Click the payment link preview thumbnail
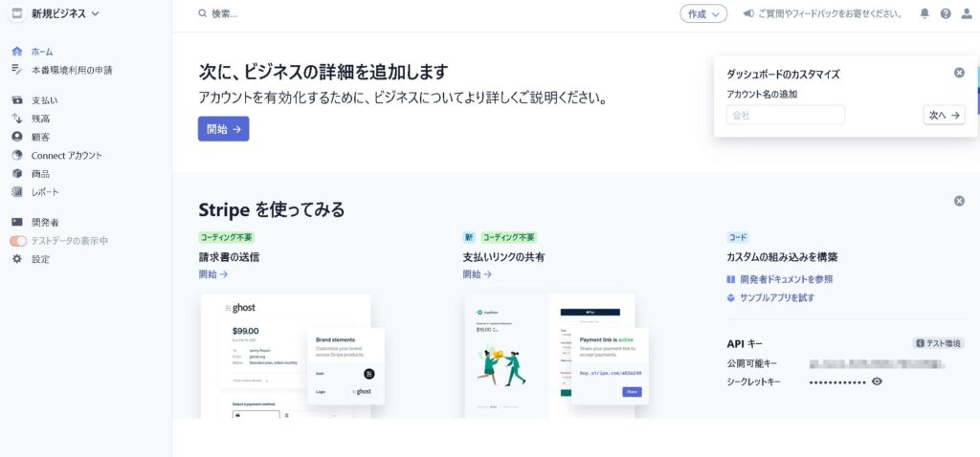This screenshot has width=980, height=457. 549,355
